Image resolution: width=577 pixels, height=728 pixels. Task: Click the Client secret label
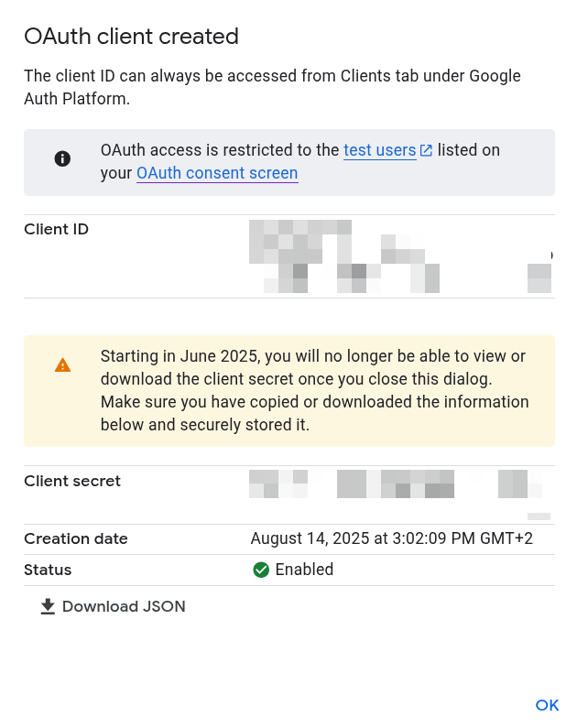72,481
